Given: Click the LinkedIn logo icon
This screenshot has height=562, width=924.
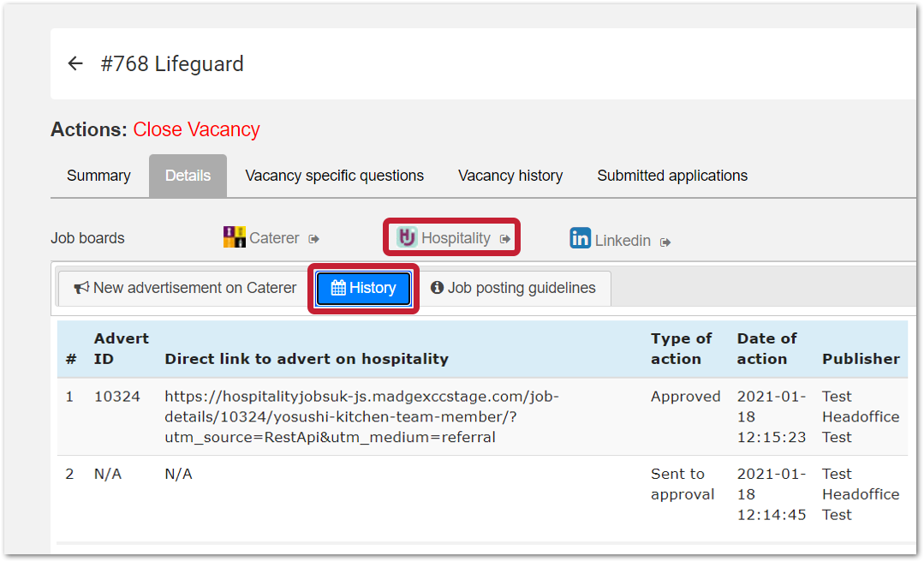Looking at the screenshot, I should (x=580, y=239).
